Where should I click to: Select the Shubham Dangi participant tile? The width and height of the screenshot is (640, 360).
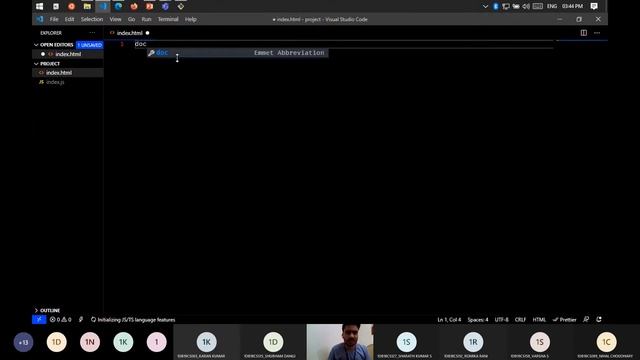273,342
